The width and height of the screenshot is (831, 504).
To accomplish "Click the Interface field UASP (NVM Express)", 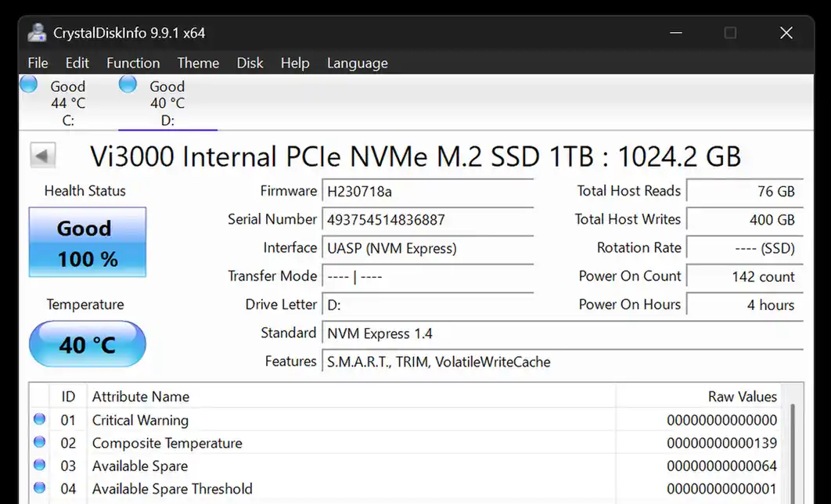I will (x=428, y=248).
